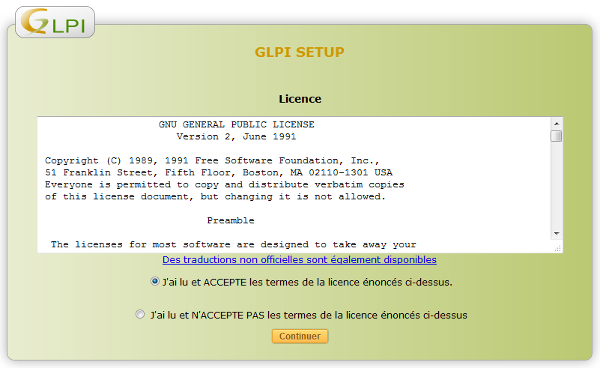Click 'GNU GENERAL PUBLIC LICENSE' line
This screenshot has width=600, height=368.
(x=236, y=125)
